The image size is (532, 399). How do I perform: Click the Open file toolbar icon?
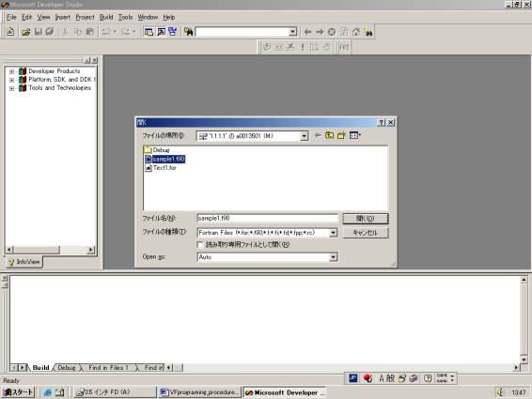(x=26, y=32)
